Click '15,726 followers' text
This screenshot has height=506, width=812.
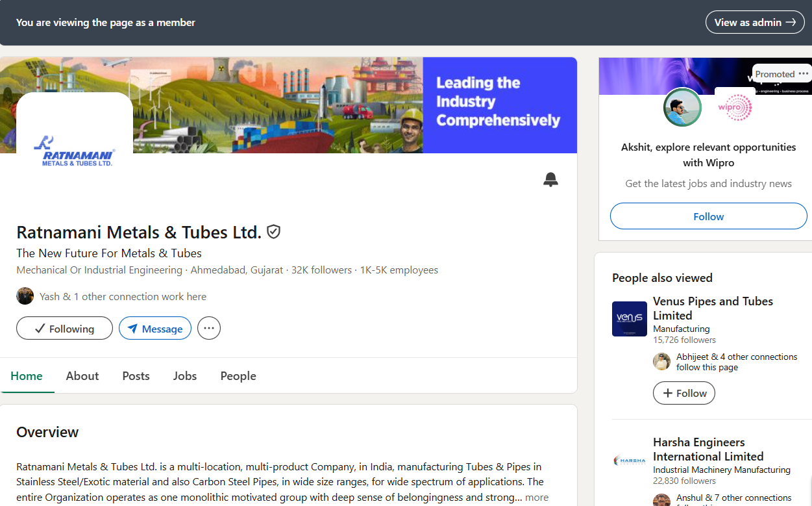pyautogui.click(x=684, y=340)
